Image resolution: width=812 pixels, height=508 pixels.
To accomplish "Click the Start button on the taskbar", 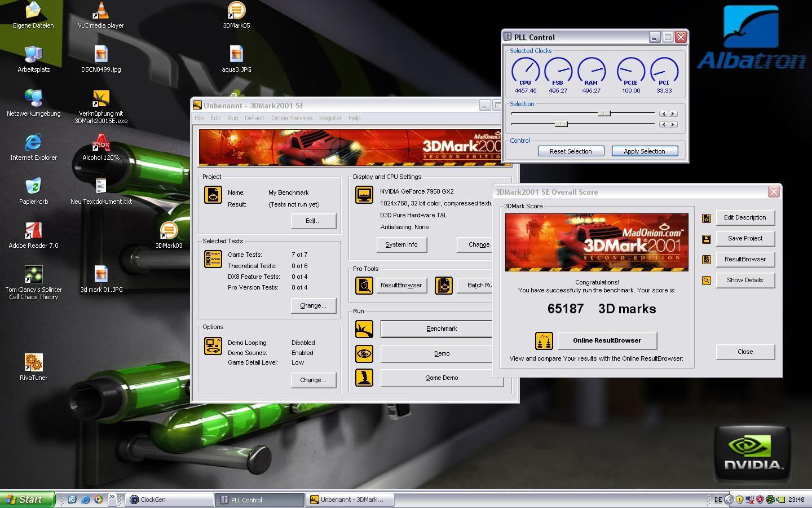I will 28,500.
